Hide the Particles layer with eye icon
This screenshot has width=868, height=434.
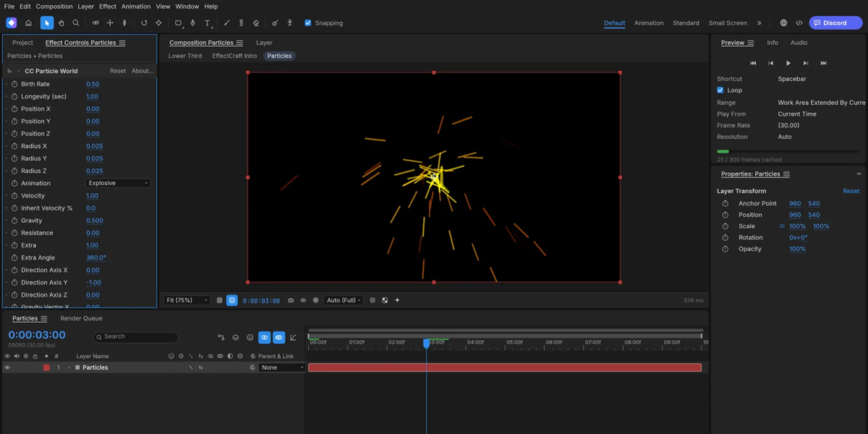[7, 367]
